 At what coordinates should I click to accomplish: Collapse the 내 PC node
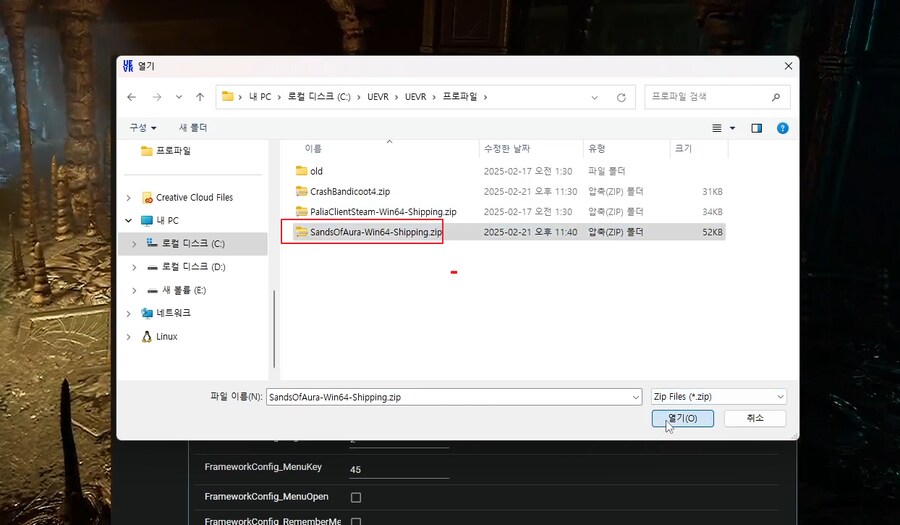(129, 220)
